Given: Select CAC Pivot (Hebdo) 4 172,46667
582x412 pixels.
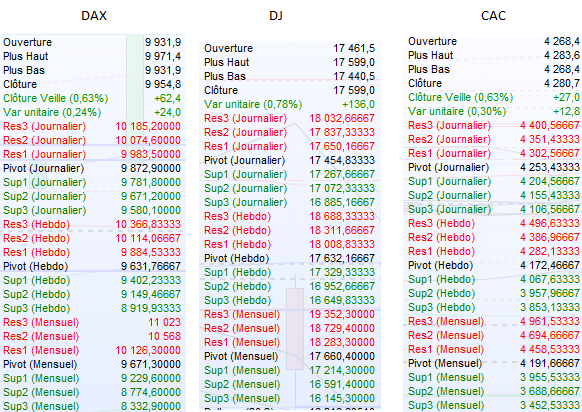Looking at the screenshot, I should (494, 265).
